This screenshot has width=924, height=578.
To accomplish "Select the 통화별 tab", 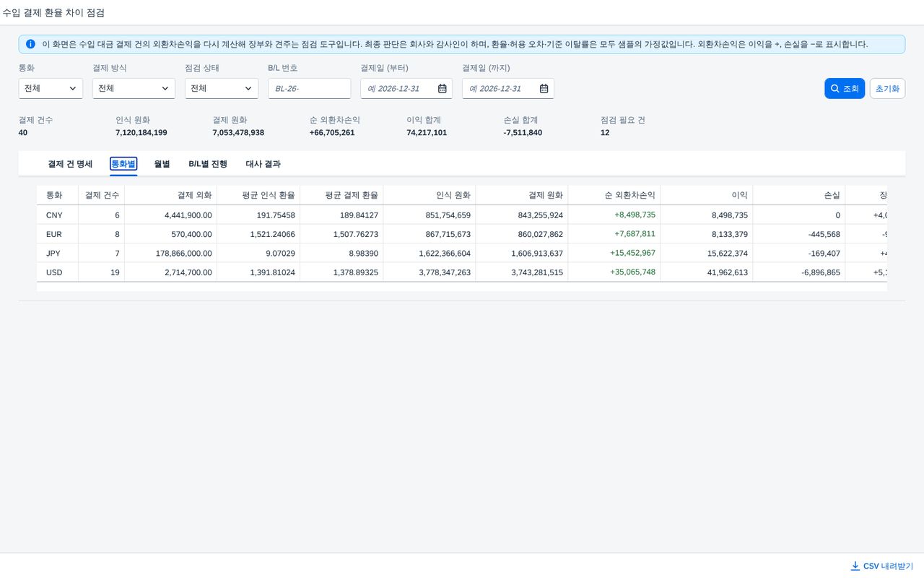I will point(123,164).
